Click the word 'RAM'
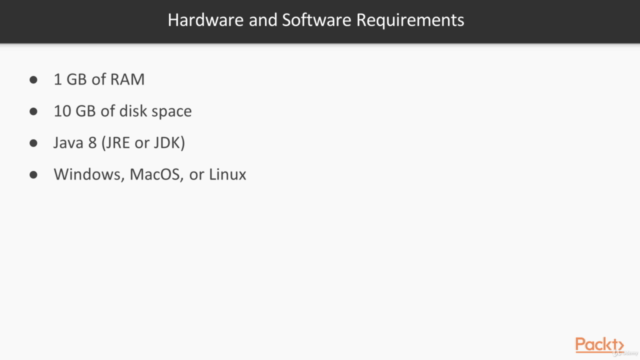 pos(127,80)
